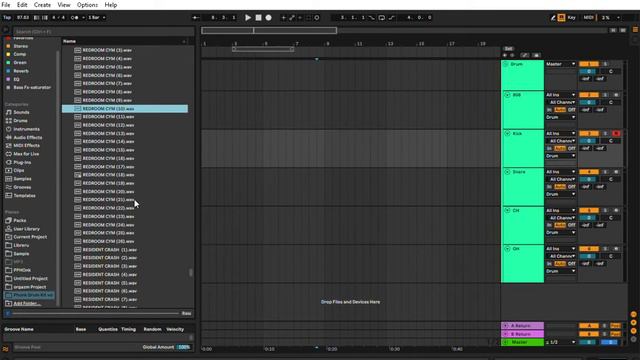The image size is (640, 360).
Task: Select Reverb collection in browser
Action: click(x=21, y=71)
